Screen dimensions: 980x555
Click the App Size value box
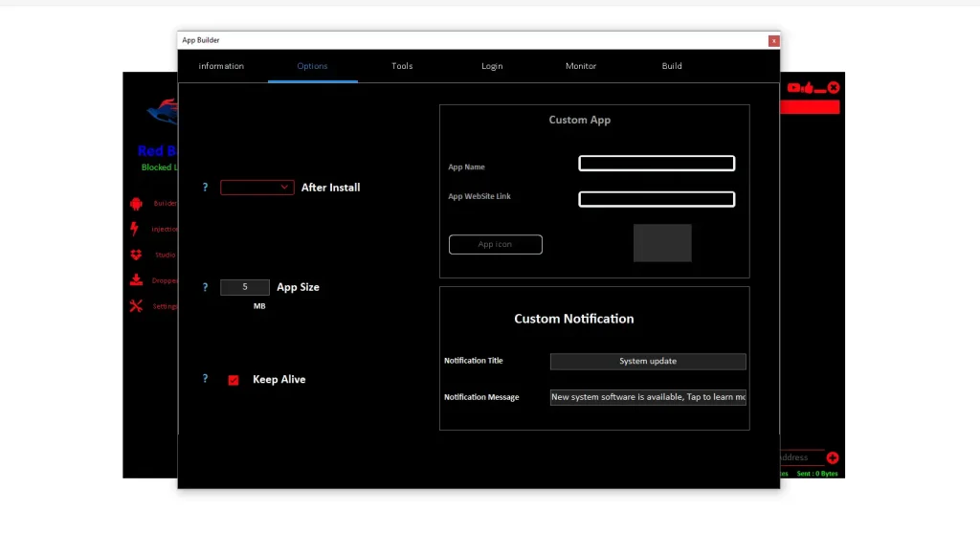point(244,287)
